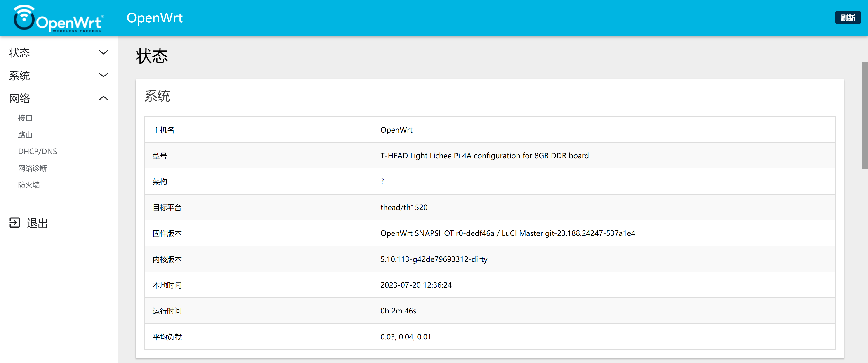Open 网络诊断 page
Viewport: 868px width, 363px height.
pyautogui.click(x=32, y=168)
